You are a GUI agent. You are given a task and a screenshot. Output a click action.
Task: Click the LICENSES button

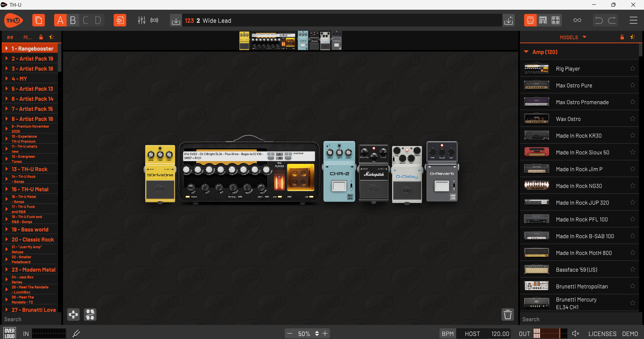602,334
